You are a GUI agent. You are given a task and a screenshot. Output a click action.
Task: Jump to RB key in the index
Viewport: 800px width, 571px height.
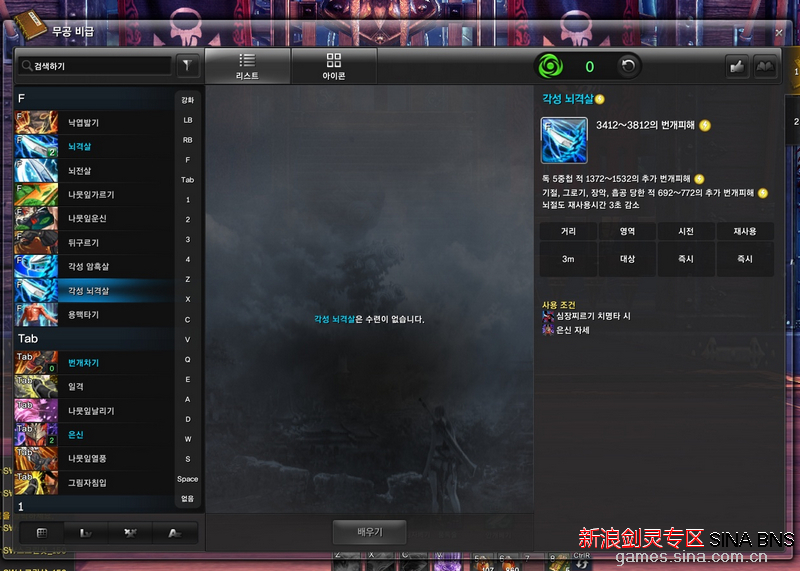pos(188,140)
